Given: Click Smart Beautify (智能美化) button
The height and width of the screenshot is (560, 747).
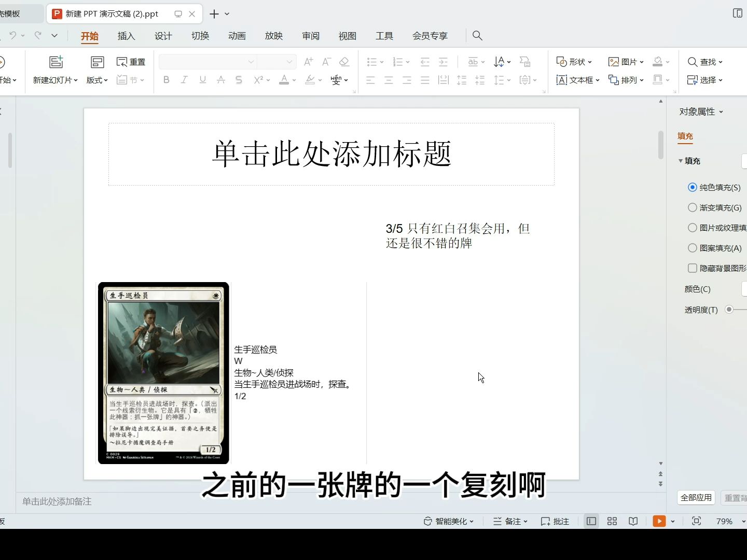Looking at the screenshot, I should (x=449, y=521).
